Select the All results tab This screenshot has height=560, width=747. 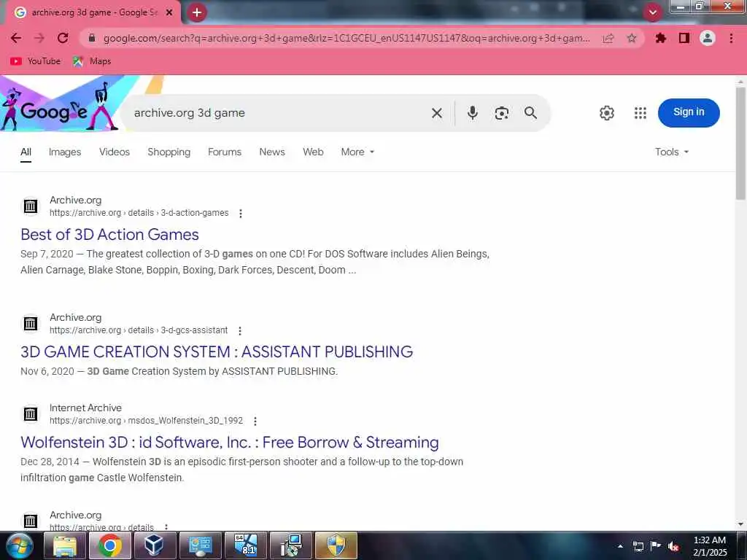[26, 152]
